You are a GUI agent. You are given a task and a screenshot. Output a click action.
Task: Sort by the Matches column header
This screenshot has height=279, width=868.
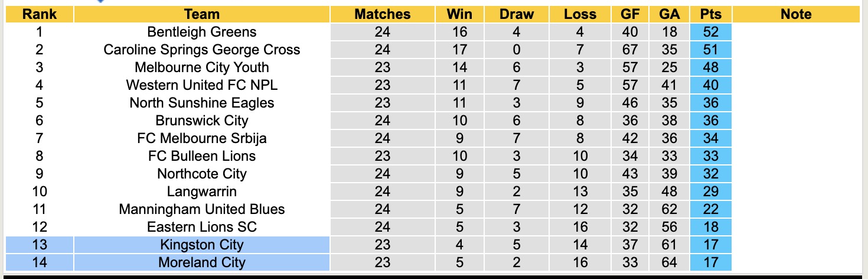point(382,14)
